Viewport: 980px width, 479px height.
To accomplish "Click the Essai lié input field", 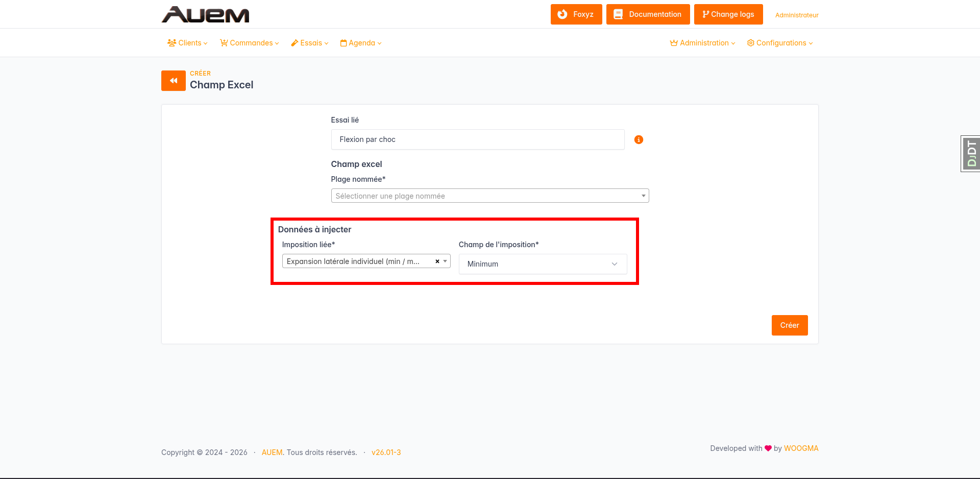I will (477, 139).
